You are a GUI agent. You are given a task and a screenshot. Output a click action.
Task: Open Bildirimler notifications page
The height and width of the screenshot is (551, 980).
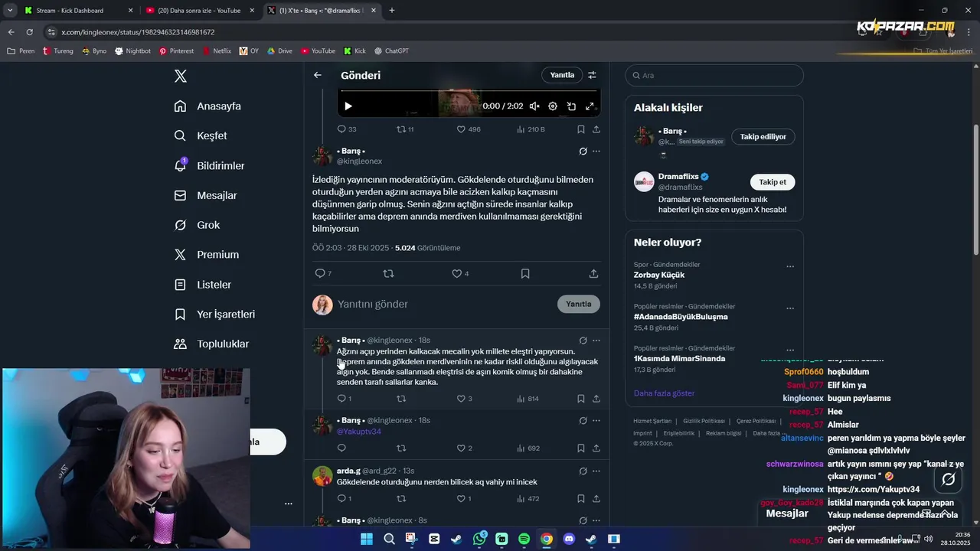pyautogui.click(x=209, y=165)
